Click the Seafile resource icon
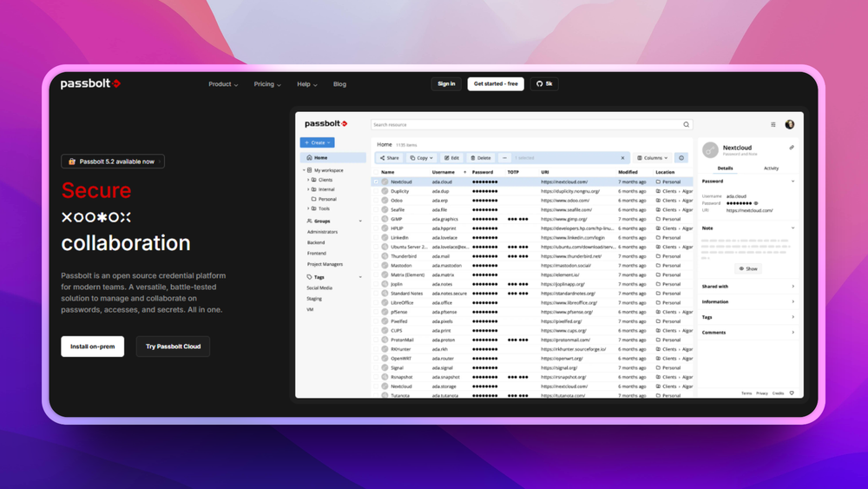 pos(385,210)
